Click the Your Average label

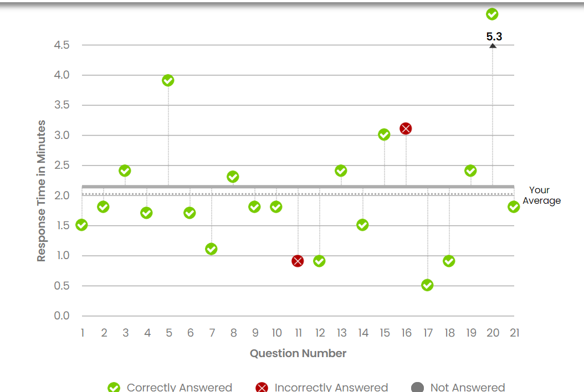coord(541,195)
